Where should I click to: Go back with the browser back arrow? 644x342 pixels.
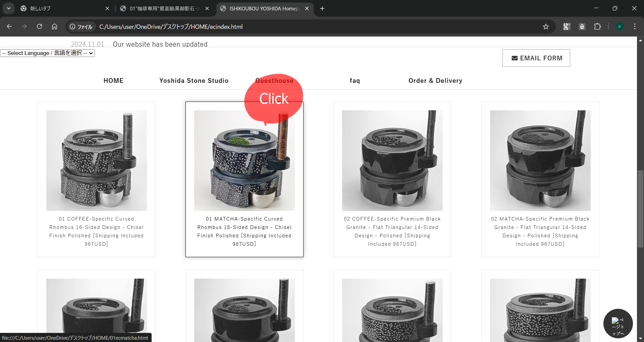point(9,26)
